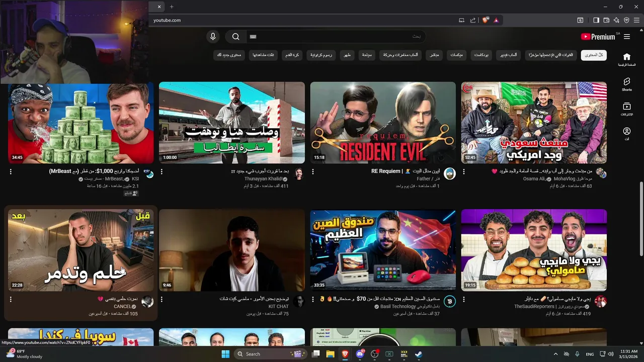Screen dimensions: 644x362
Task: Open the MrBeast and KSI money thumbnail
Action: 81,123
